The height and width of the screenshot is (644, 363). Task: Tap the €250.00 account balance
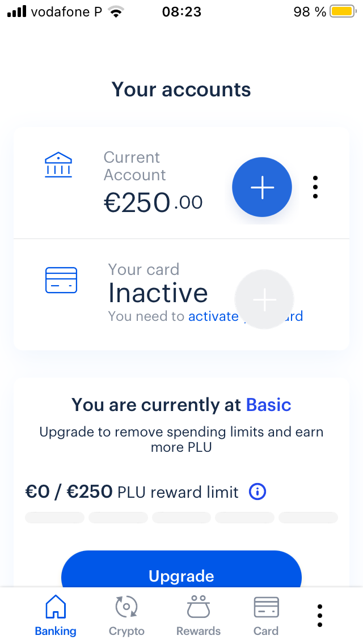click(153, 202)
